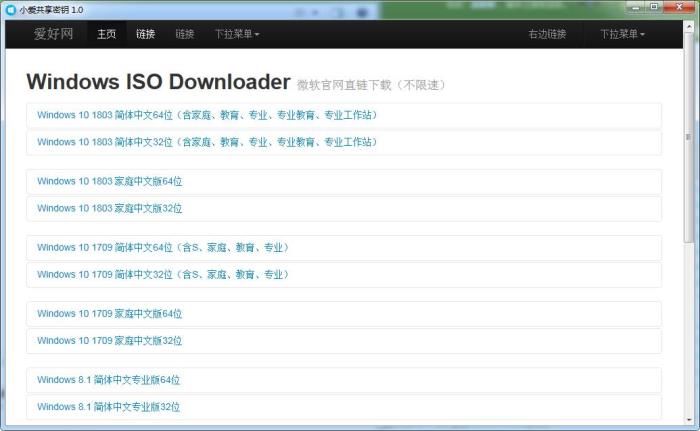The height and width of the screenshot is (431, 700).
Task: Click the vertical scrollbar thumb
Action: tap(688, 138)
